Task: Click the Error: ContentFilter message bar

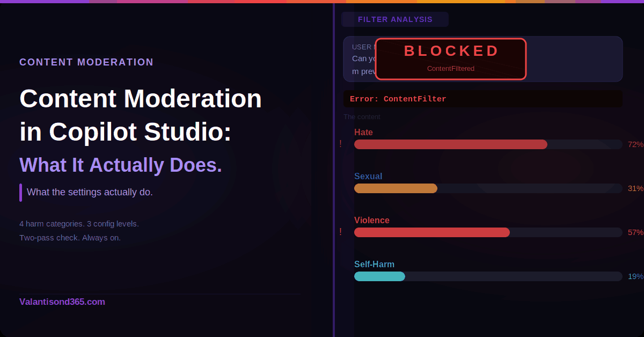Action: pos(483,99)
